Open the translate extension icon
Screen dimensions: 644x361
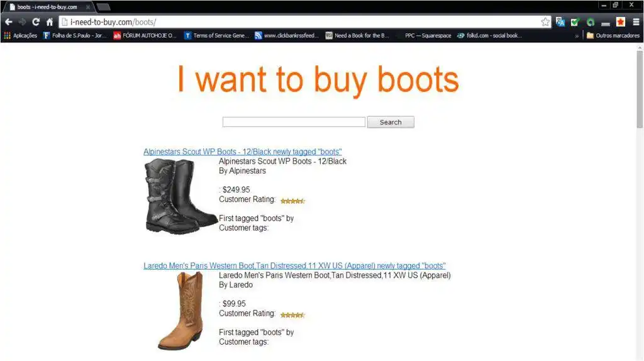pos(560,22)
